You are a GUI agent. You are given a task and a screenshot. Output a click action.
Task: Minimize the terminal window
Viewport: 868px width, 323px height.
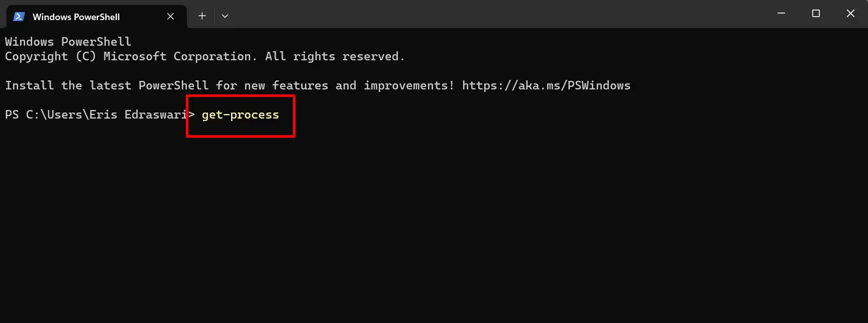tap(781, 14)
